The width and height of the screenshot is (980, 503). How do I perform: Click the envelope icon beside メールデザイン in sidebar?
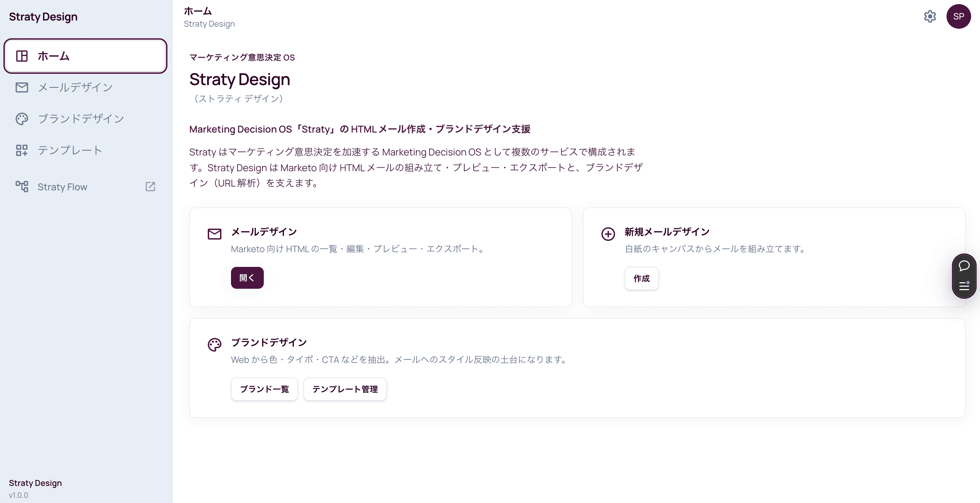(x=22, y=87)
